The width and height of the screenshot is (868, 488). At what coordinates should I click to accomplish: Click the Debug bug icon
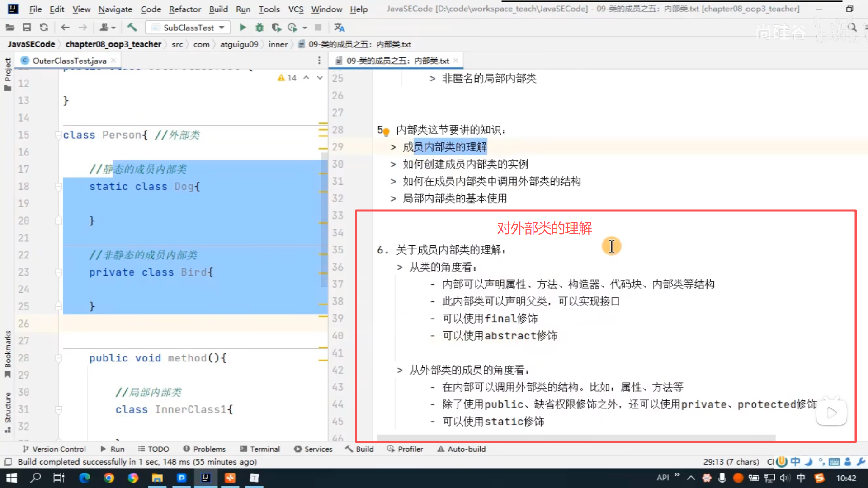pyautogui.click(x=259, y=28)
